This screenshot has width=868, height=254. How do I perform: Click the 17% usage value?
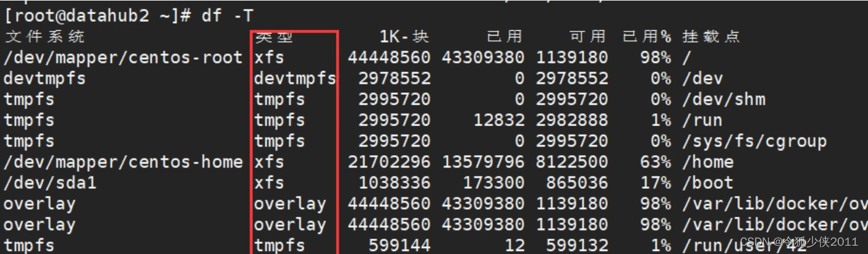pyautogui.click(x=655, y=182)
